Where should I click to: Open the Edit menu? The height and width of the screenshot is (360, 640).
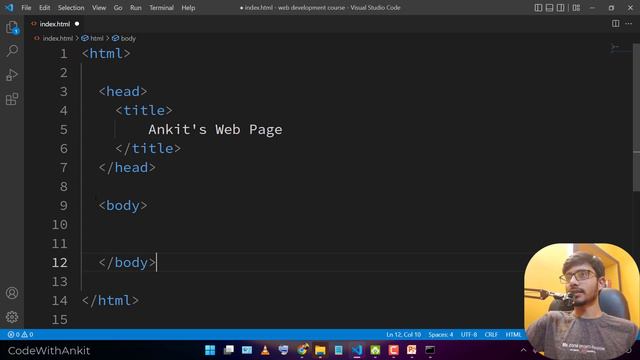(44, 8)
